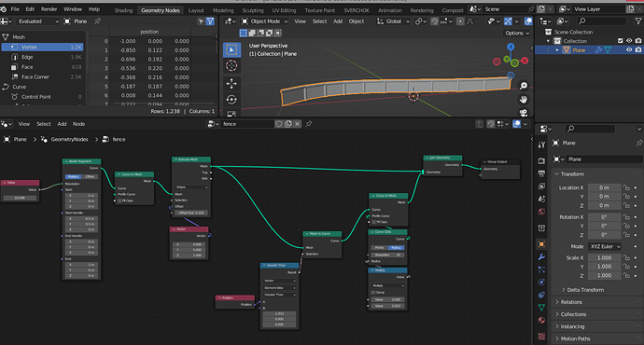
Task: Toggle fake user shield for fence
Action: pos(279,124)
